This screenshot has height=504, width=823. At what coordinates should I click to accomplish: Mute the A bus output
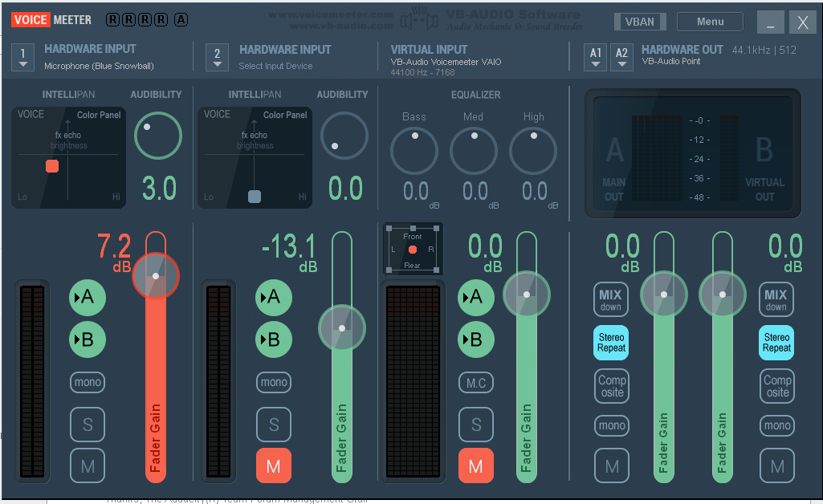[612, 465]
